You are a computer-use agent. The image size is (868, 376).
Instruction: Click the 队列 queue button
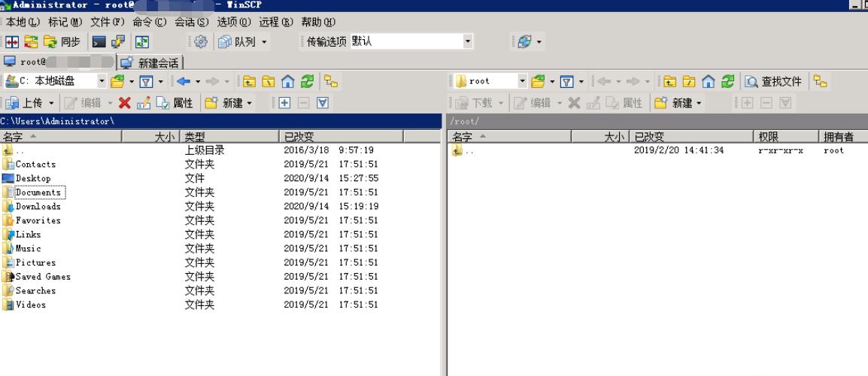237,42
